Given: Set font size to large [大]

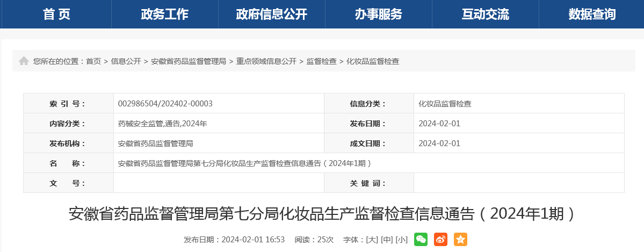Looking at the screenshot, I should 372,240.
